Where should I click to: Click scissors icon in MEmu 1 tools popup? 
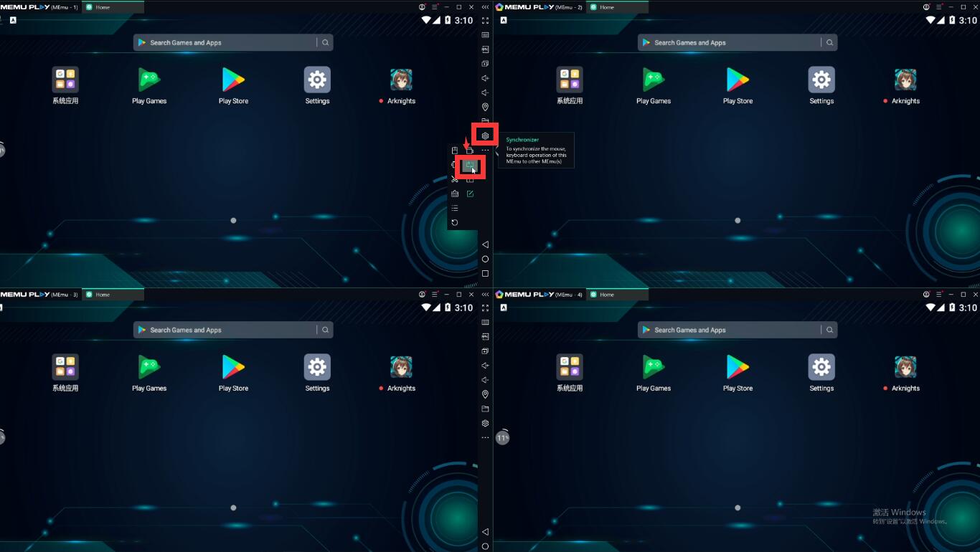455,179
